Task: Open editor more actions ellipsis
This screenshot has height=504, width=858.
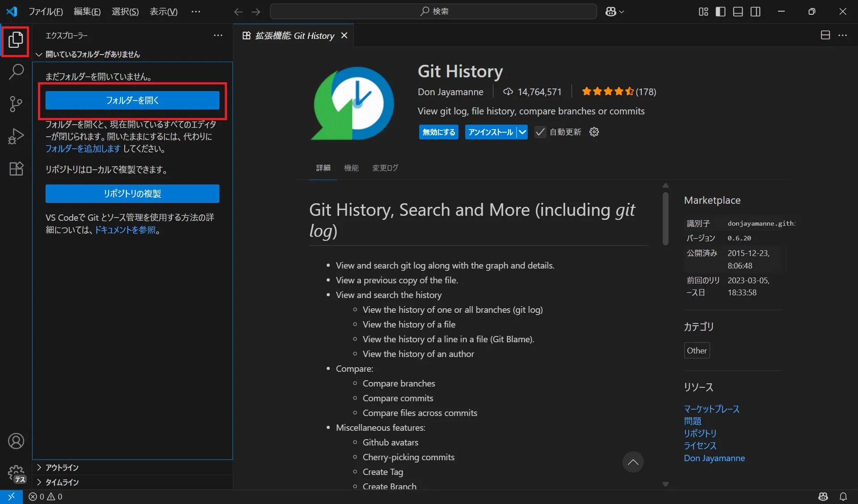Action: pos(842,35)
